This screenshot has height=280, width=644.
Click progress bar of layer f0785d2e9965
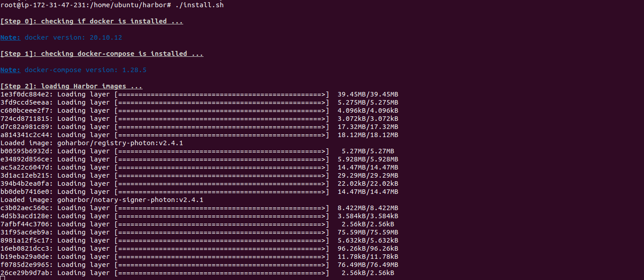coord(222,265)
